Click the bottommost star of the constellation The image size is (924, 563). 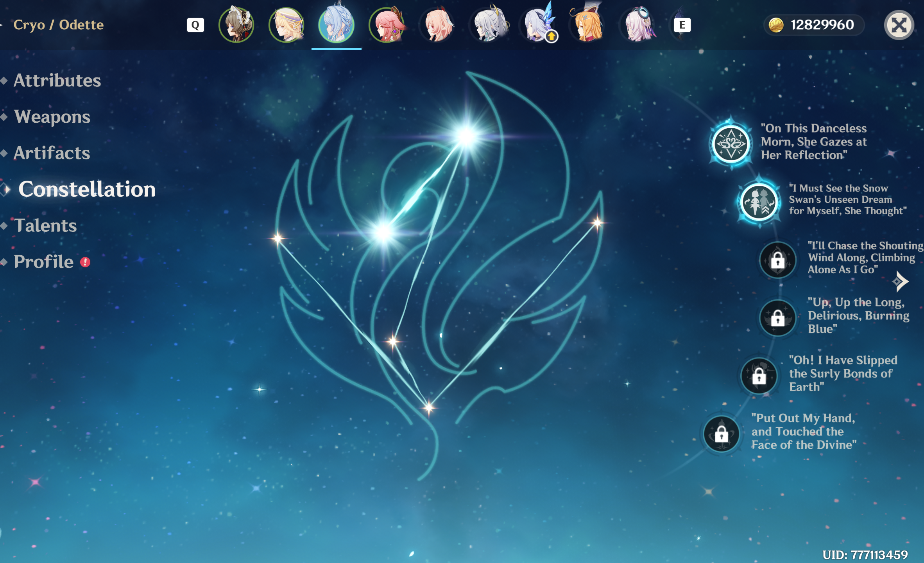[429, 408]
